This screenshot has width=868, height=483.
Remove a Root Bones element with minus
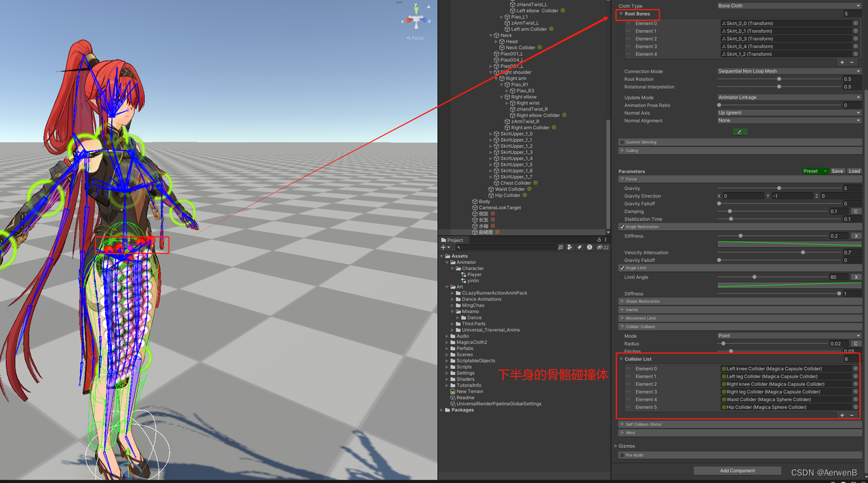852,62
